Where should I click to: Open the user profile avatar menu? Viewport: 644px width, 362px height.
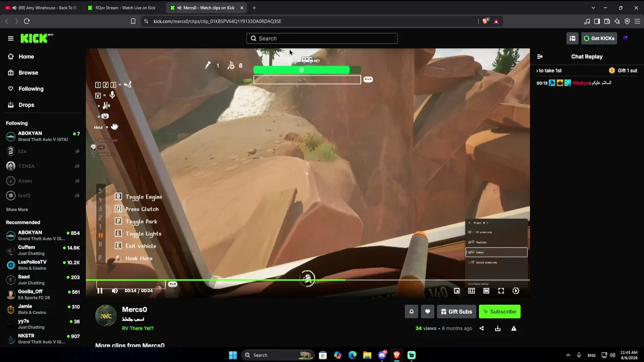pyautogui.click(x=625, y=38)
